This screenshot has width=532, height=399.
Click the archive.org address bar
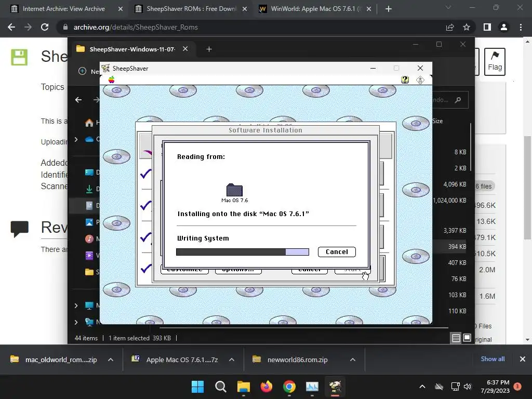point(251,27)
